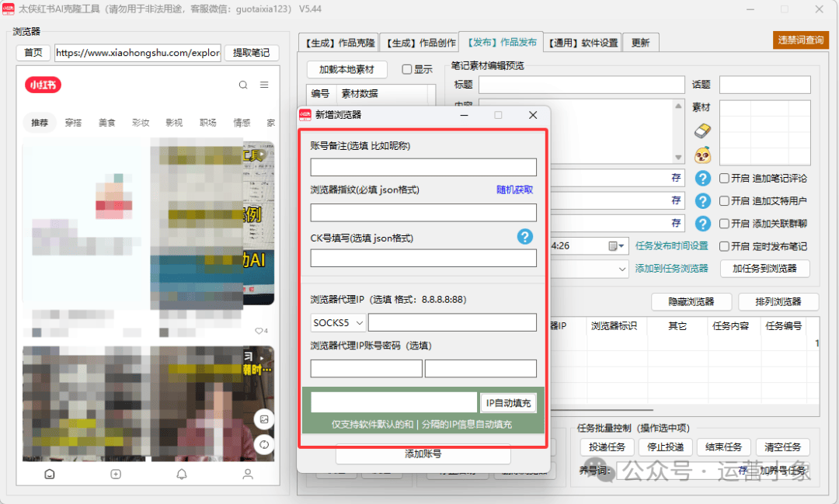The height and width of the screenshot is (504, 839).
Task: Click the heart like icon on note card
Action: (x=259, y=331)
